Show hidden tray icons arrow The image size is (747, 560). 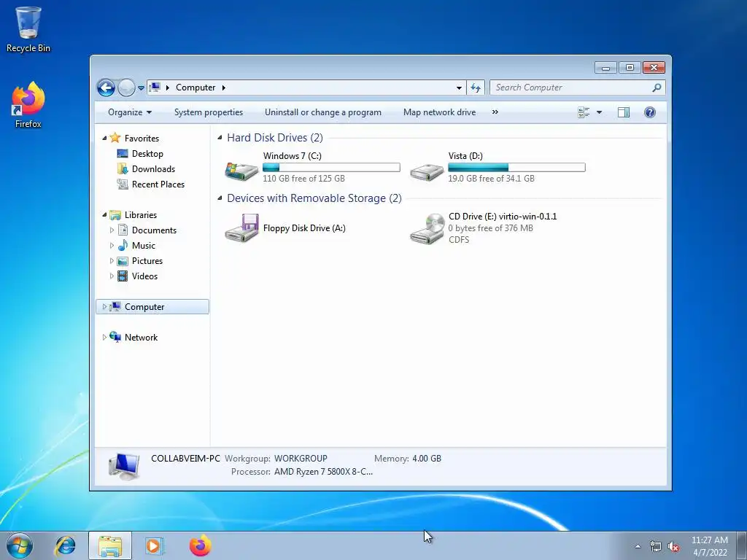click(638, 546)
